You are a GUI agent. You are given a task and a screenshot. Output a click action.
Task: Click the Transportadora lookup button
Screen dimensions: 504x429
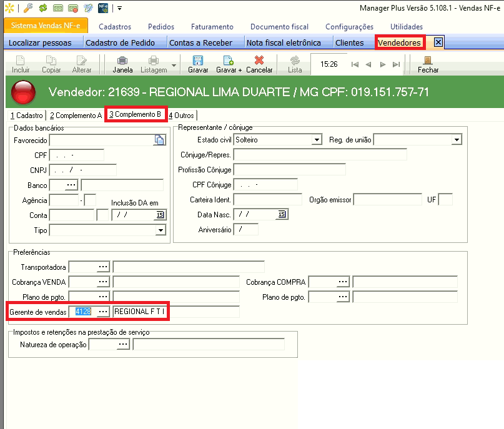click(103, 267)
